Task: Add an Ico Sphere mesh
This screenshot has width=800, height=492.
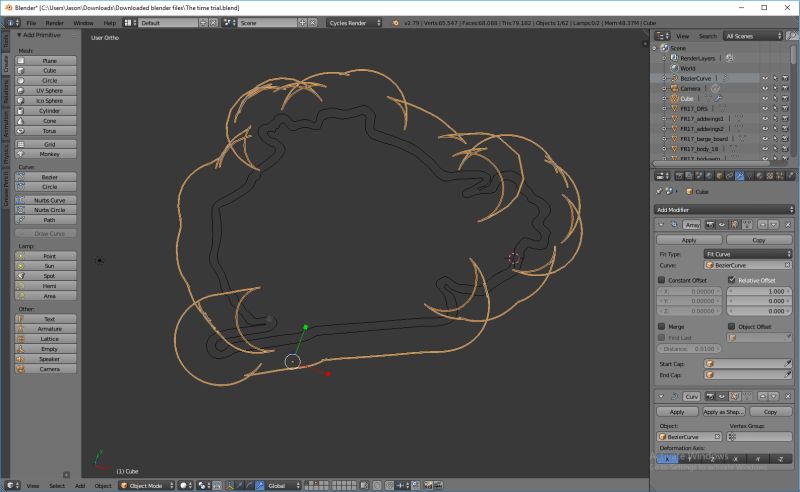Action: pyautogui.click(x=46, y=101)
